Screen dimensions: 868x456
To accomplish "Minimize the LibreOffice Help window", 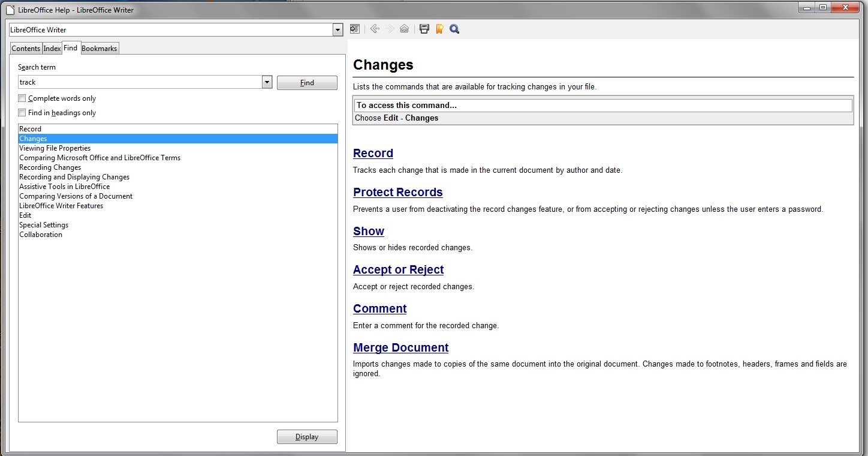I will point(806,7).
